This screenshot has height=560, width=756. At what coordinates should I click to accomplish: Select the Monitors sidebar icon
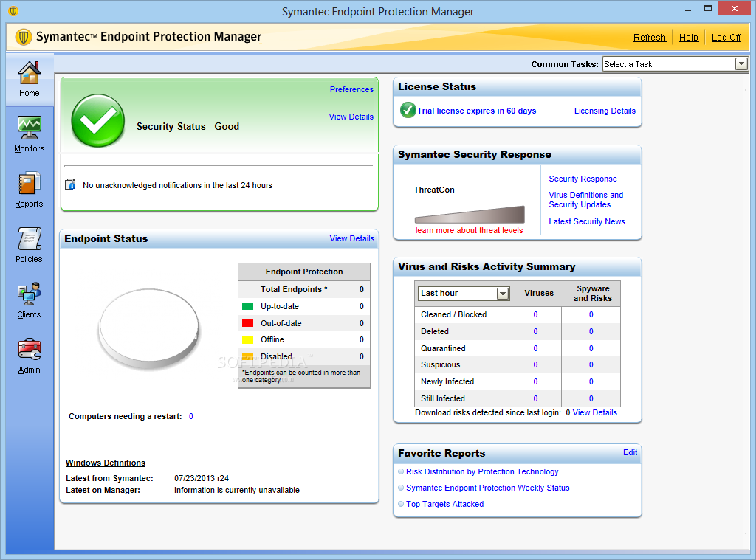29,133
